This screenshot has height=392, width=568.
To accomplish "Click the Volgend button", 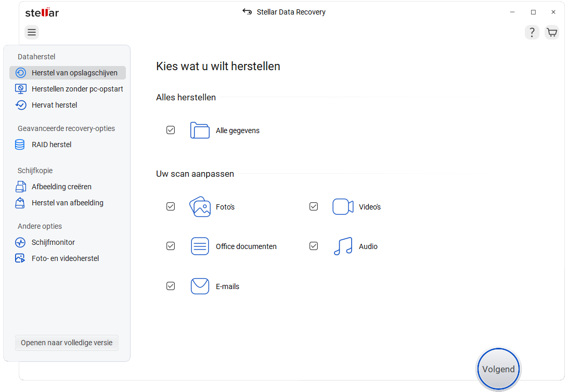I will (498, 369).
